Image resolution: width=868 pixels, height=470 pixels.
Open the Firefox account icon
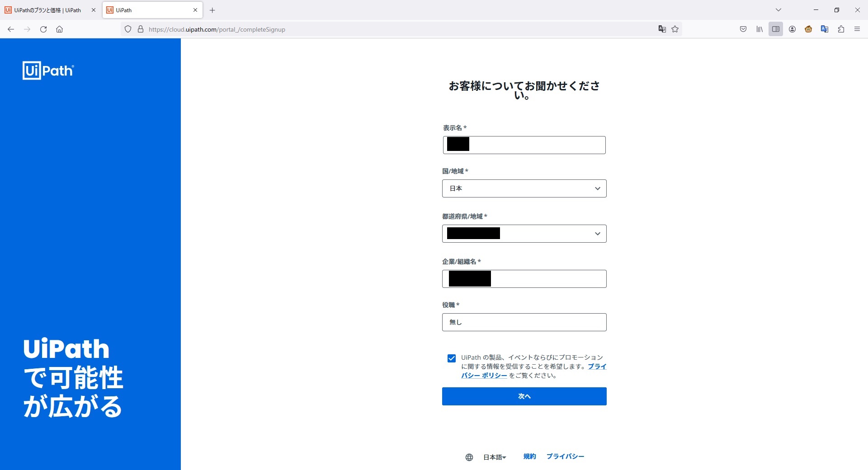792,29
